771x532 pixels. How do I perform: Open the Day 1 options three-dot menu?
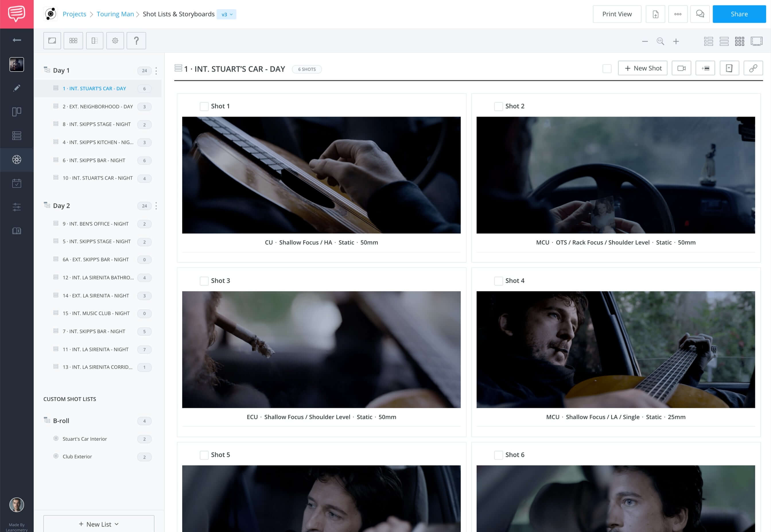pyautogui.click(x=156, y=70)
